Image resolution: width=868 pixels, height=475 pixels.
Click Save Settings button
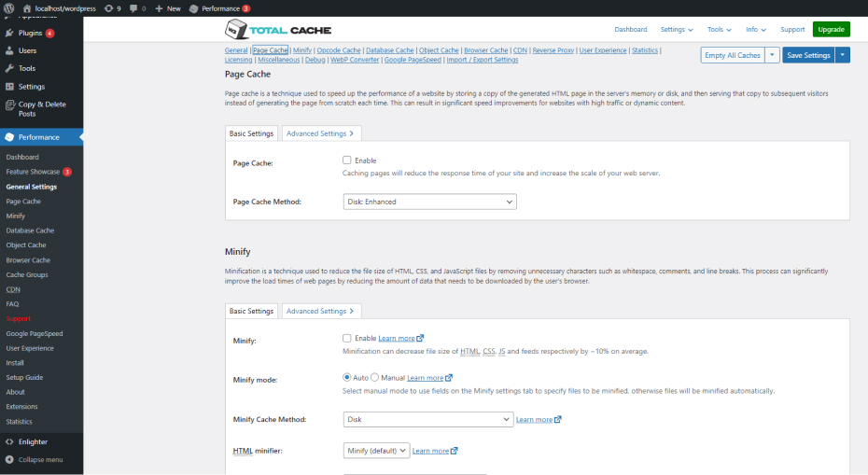808,55
